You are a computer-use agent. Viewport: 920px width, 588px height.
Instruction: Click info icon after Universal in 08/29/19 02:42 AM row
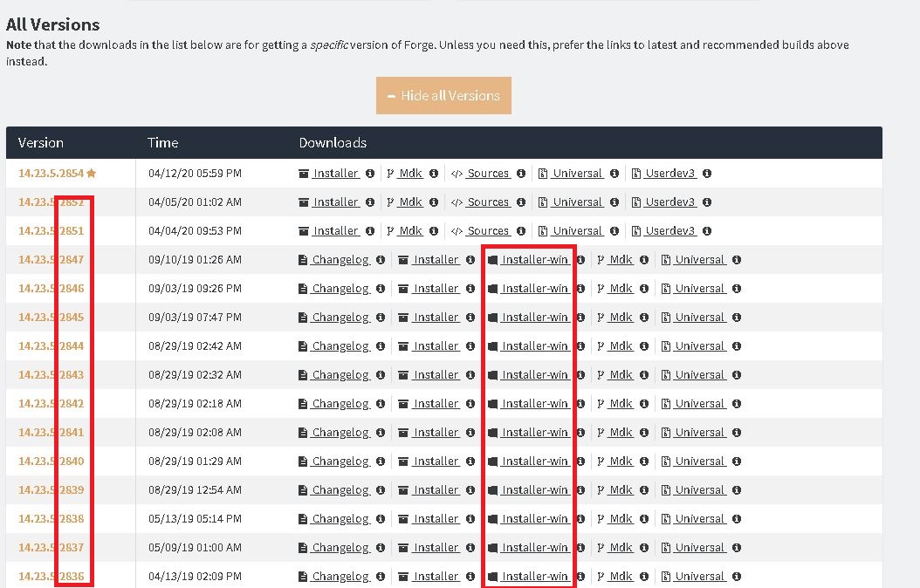click(737, 345)
